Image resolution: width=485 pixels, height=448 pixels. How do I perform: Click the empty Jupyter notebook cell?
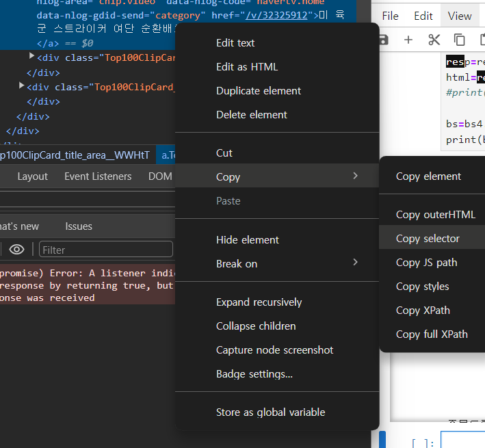coord(462,440)
